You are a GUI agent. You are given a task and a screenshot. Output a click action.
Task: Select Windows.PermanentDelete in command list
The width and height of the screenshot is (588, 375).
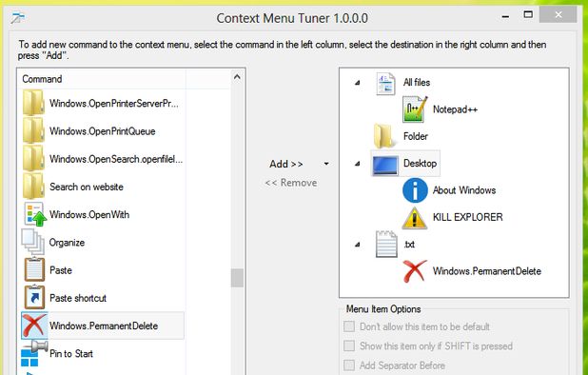[x=104, y=326]
